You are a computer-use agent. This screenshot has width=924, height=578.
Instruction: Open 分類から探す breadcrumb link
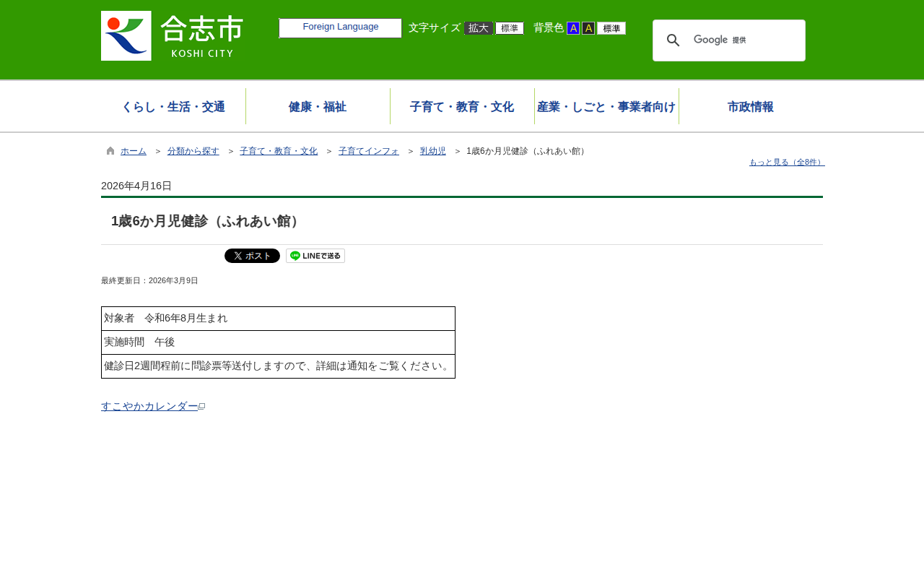click(x=193, y=151)
